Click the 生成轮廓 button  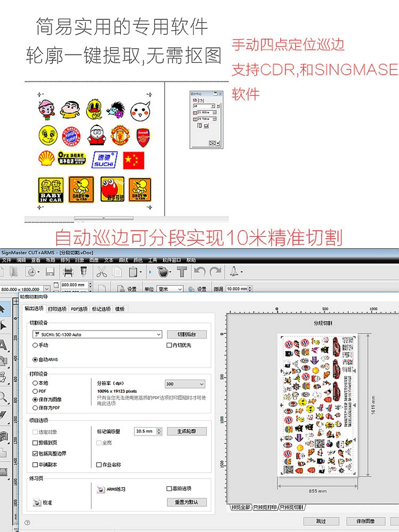[187, 431]
